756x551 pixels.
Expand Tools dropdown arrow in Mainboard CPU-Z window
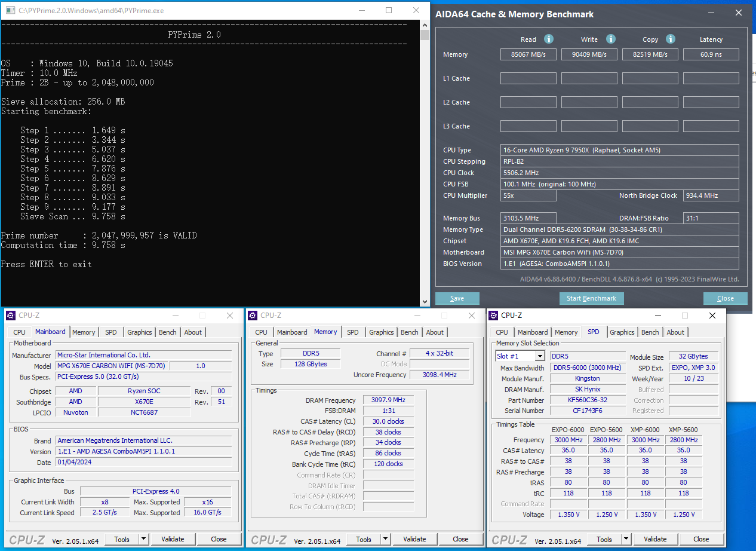point(143,539)
